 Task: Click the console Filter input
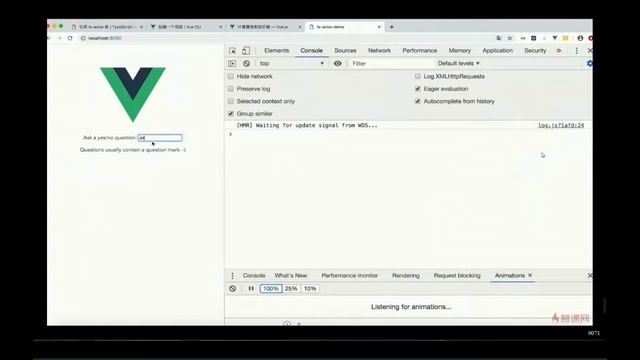tap(391, 63)
